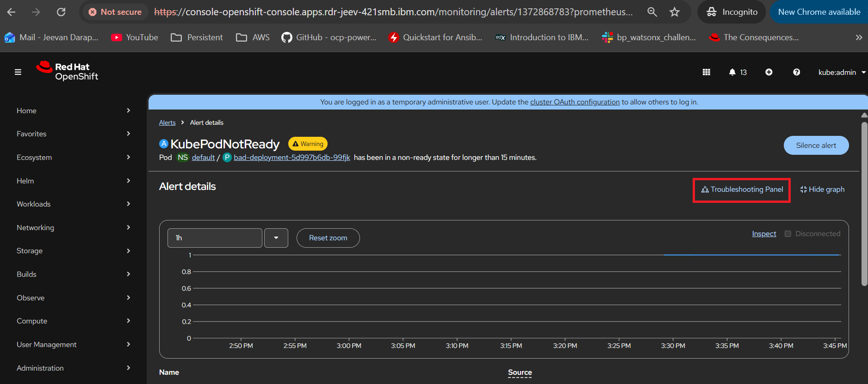Image resolution: width=868 pixels, height=384 pixels.
Task: Open the graph time range dropdown arrow
Action: 276,238
